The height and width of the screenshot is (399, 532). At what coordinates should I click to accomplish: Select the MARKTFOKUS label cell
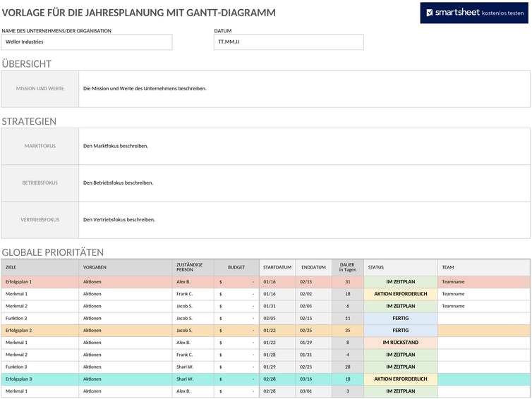[40, 146]
